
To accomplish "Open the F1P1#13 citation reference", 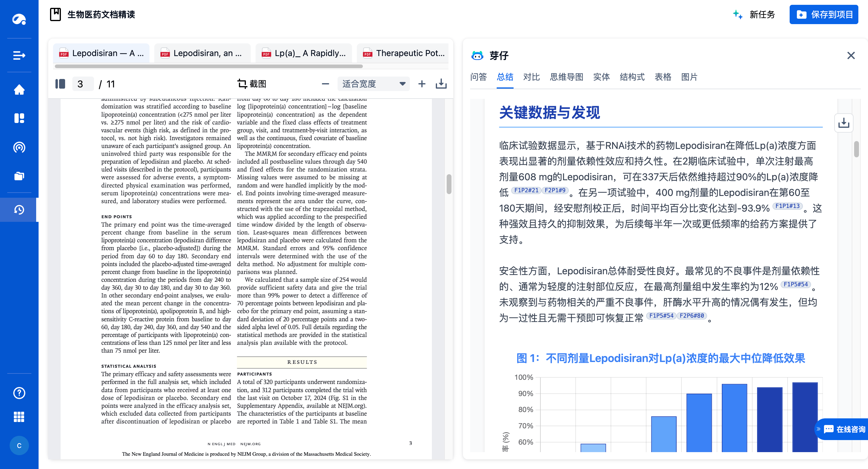I will tap(788, 206).
